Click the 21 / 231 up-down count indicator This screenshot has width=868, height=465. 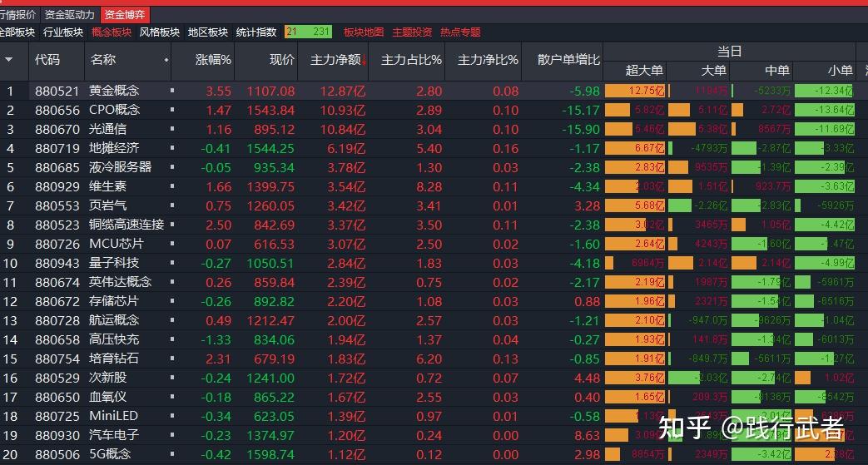coord(309,32)
